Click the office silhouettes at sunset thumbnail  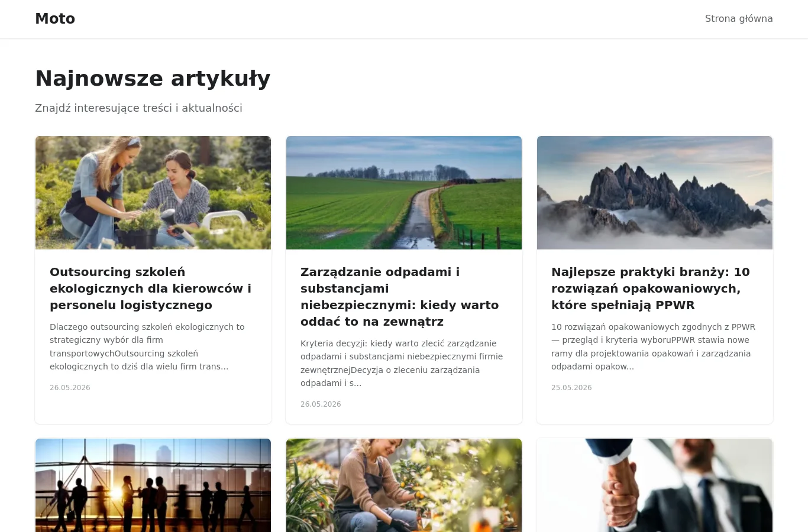click(x=153, y=485)
